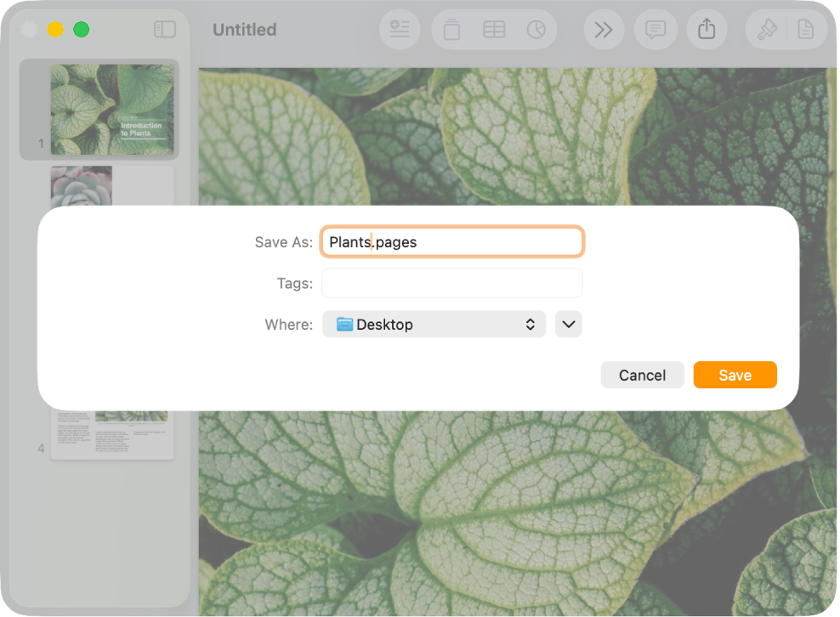Select page 1 thumbnail Introduction to Plants

click(x=112, y=110)
